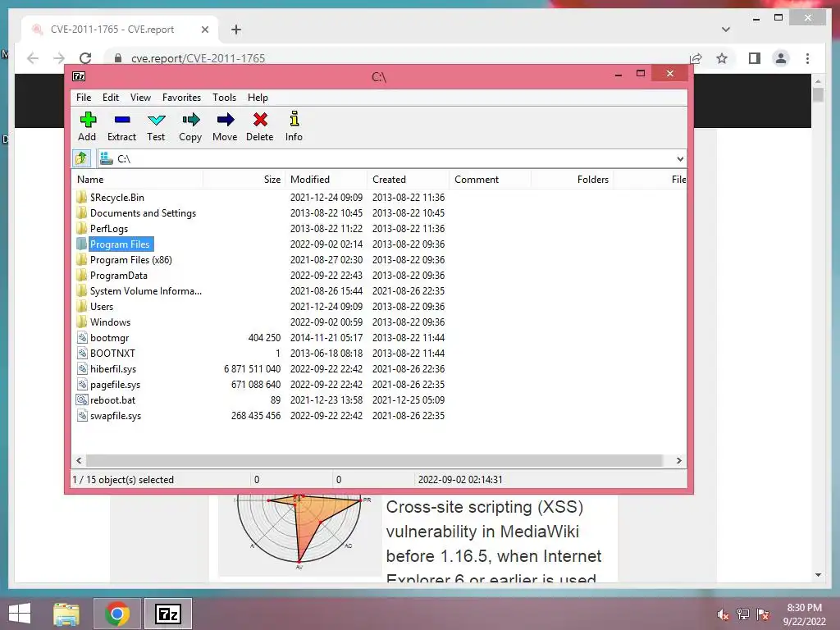Open Chrome three-dot menu

807,58
